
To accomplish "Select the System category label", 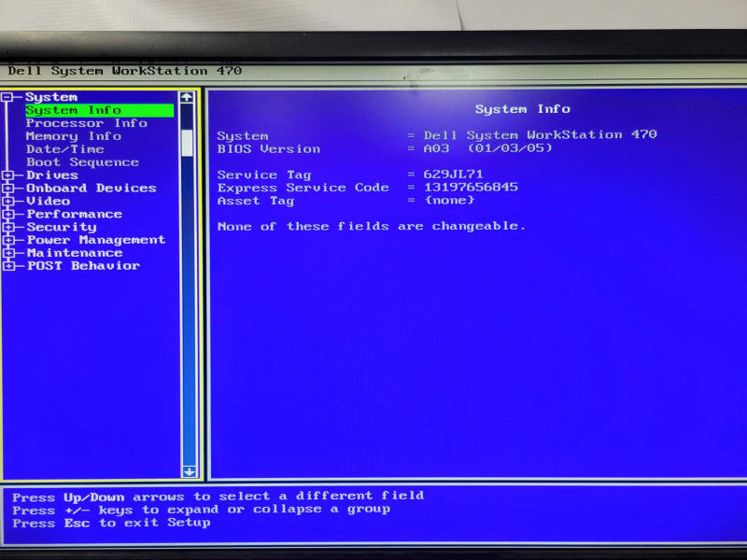I will pos(51,97).
